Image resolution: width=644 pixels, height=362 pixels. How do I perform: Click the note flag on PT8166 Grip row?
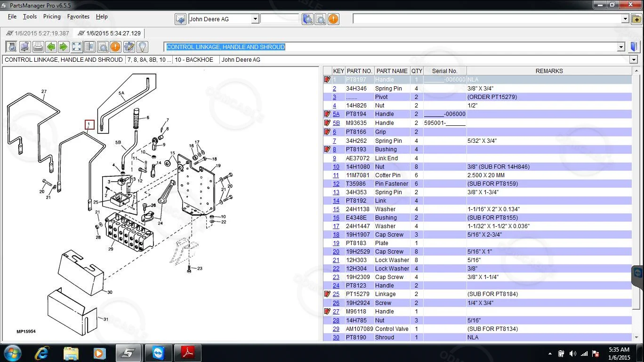[327, 132]
